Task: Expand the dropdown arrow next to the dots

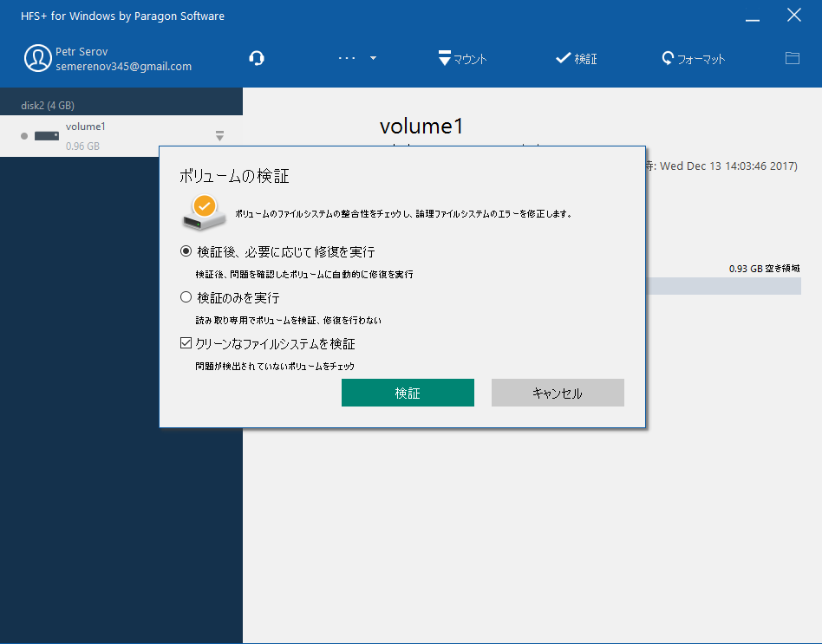Action: pyautogui.click(x=373, y=58)
